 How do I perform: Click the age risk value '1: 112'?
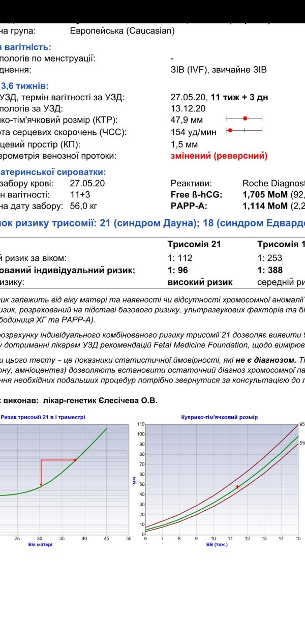pyautogui.click(x=180, y=258)
